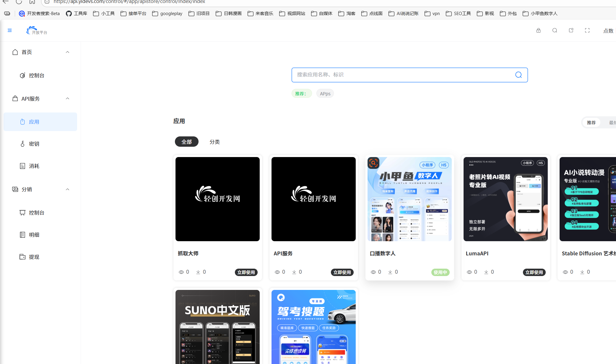Click the views eye icon on 口播数字人

click(x=373, y=272)
